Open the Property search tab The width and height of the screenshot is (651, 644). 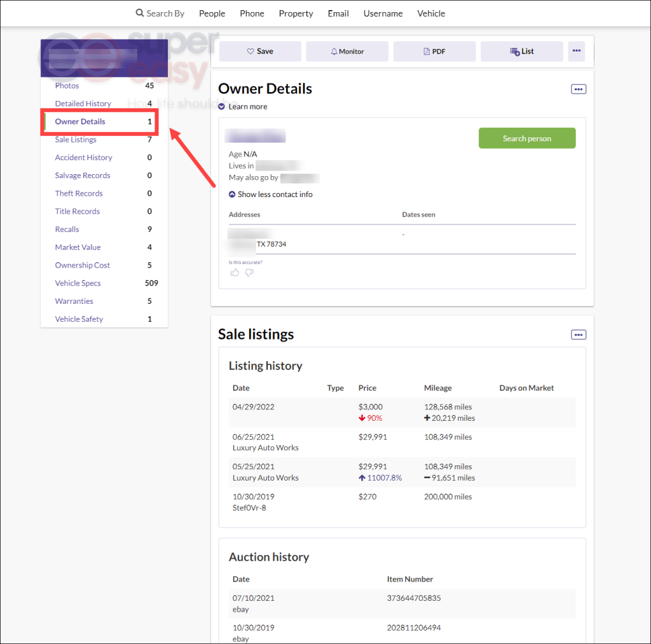[296, 13]
